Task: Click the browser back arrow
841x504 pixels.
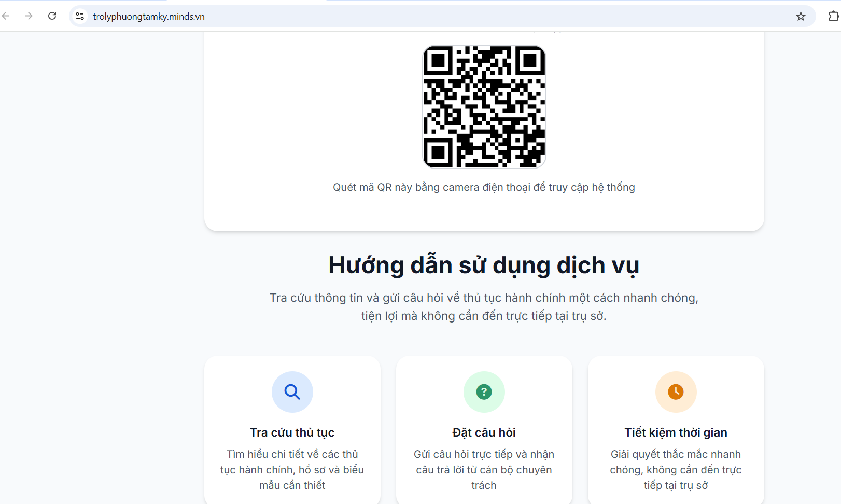Action: click(x=6, y=16)
